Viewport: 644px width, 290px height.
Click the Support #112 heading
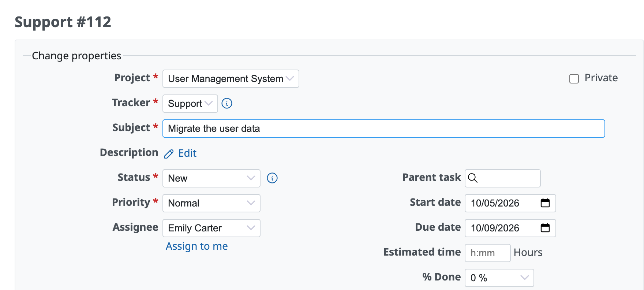coord(63,22)
